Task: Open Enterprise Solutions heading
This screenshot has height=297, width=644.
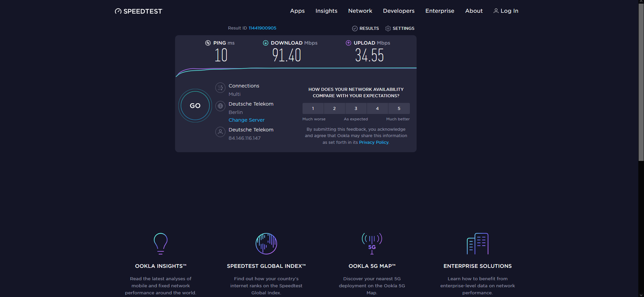Action: coord(478,266)
